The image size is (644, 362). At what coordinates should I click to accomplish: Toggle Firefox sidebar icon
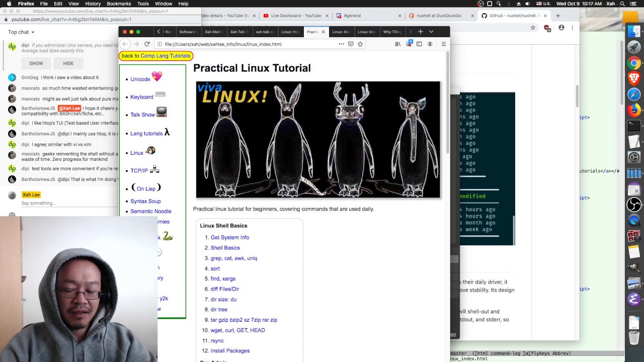pyautogui.click(x=419, y=44)
